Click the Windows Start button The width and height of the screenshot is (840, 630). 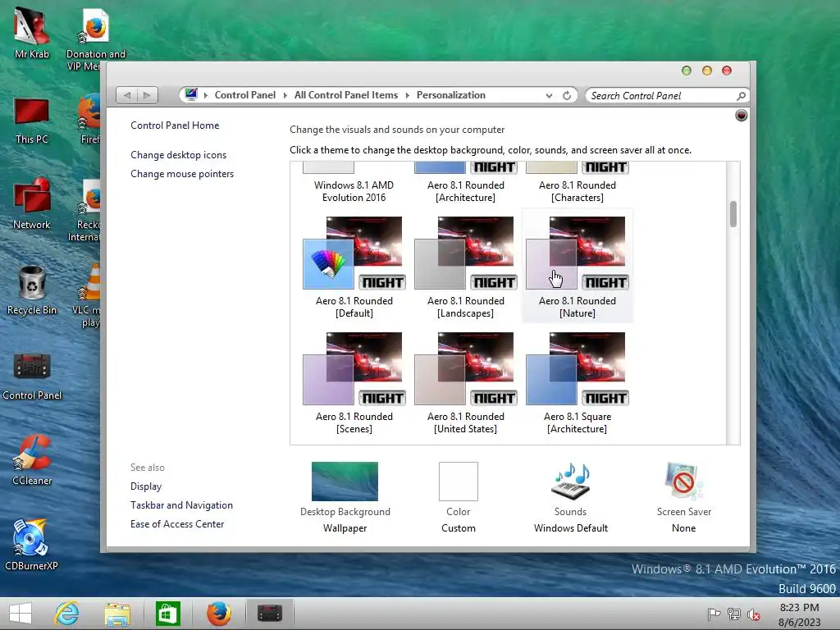pos(21,614)
